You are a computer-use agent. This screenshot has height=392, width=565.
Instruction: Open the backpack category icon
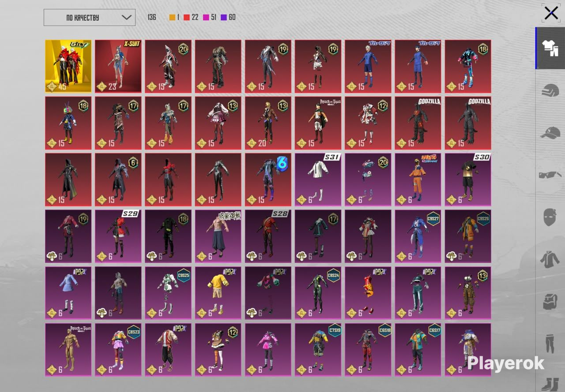(x=550, y=302)
